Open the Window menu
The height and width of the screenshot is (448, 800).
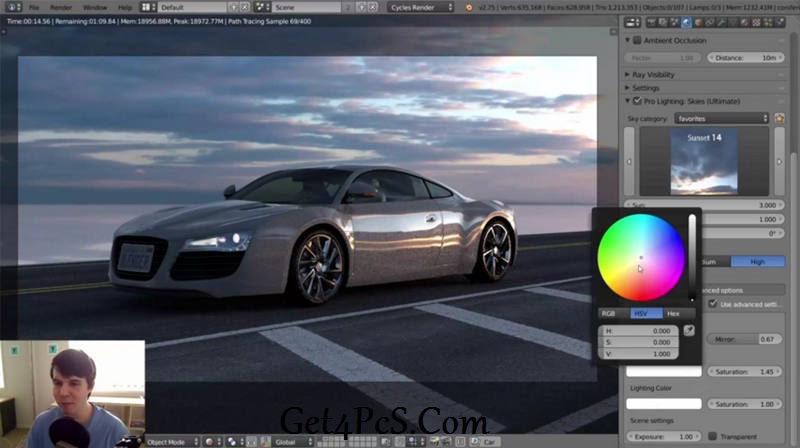95,8
